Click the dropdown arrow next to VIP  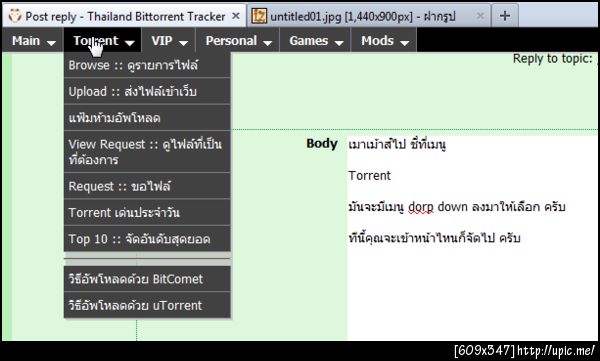tap(183, 43)
